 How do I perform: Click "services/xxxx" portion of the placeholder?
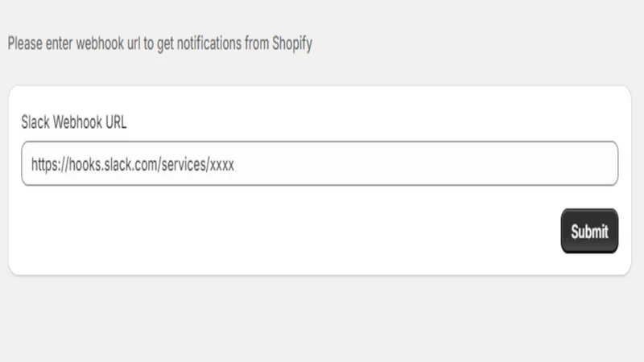click(198, 165)
